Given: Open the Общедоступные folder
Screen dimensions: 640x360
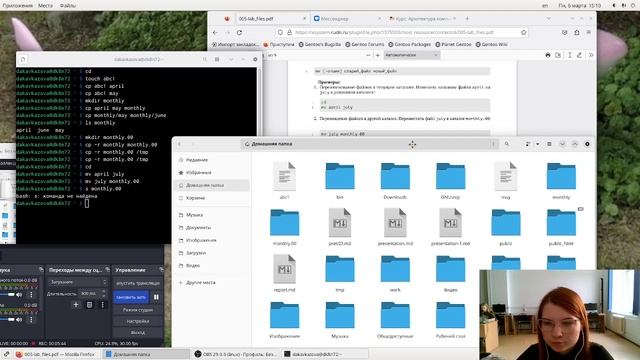Looking at the screenshot, I should click(x=395, y=315).
